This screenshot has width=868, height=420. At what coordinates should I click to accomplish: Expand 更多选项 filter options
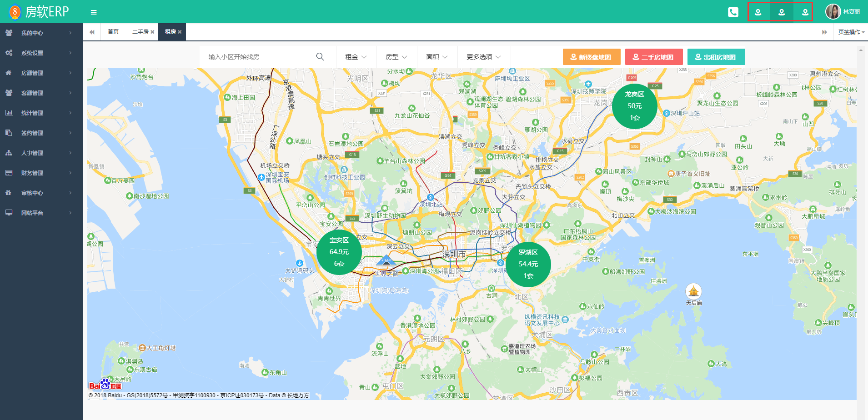pyautogui.click(x=483, y=57)
